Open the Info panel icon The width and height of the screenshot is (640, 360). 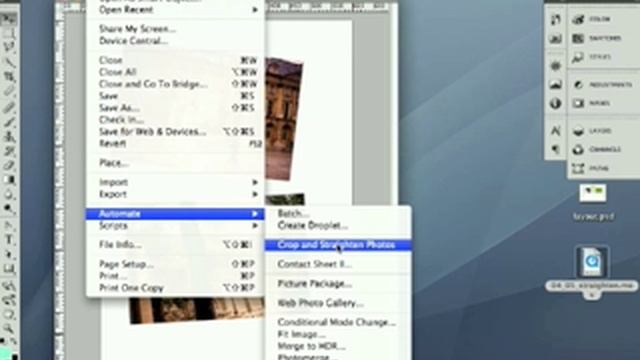point(556,104)
